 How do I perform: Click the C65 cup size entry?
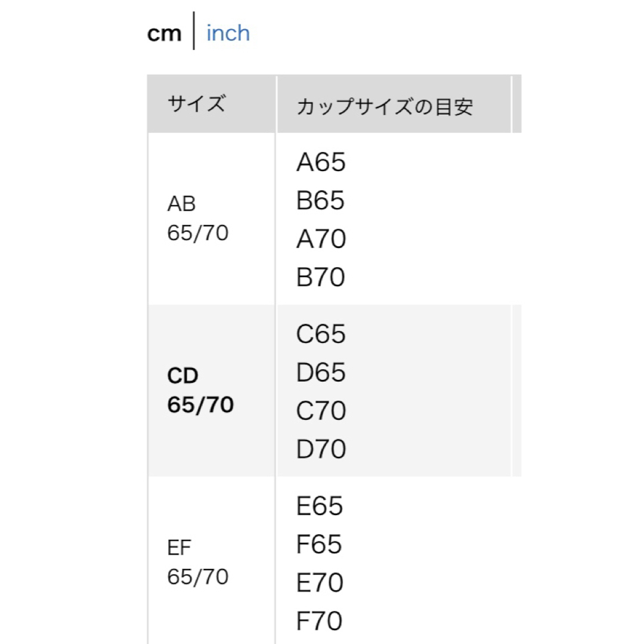pos(321,333)
